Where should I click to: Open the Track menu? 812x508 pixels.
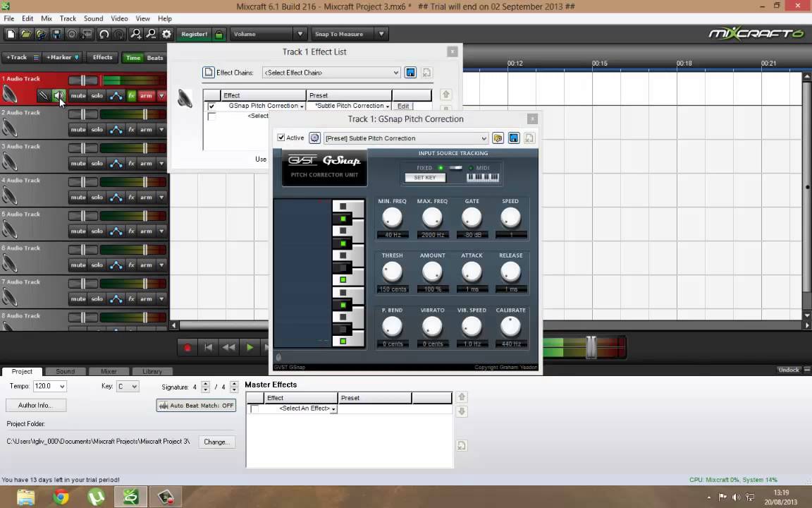click(x=68, y=18)
